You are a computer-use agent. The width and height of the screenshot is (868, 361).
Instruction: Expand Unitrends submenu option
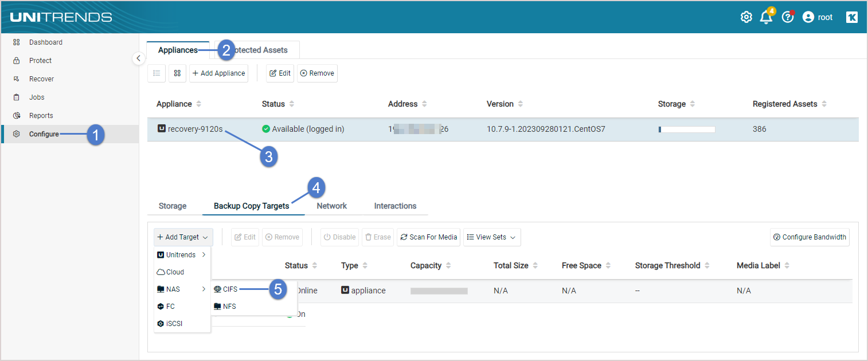pyautogui.click(x=181, y=255)
